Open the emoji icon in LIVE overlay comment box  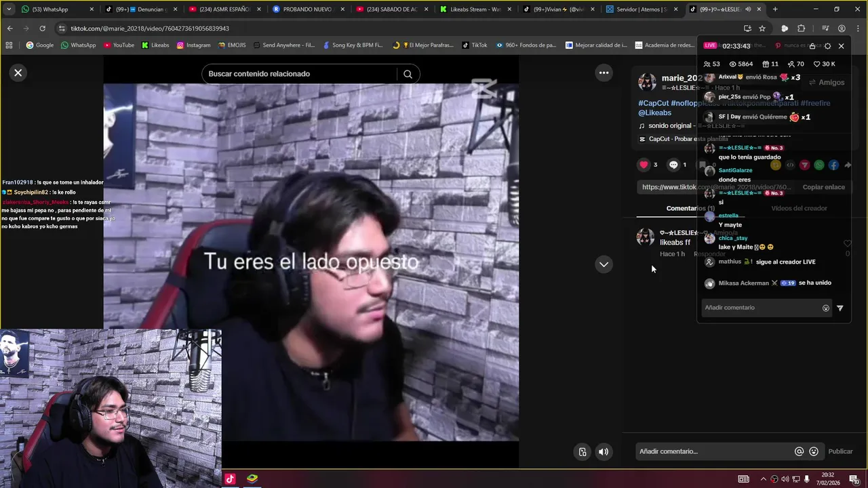point(825,308)
